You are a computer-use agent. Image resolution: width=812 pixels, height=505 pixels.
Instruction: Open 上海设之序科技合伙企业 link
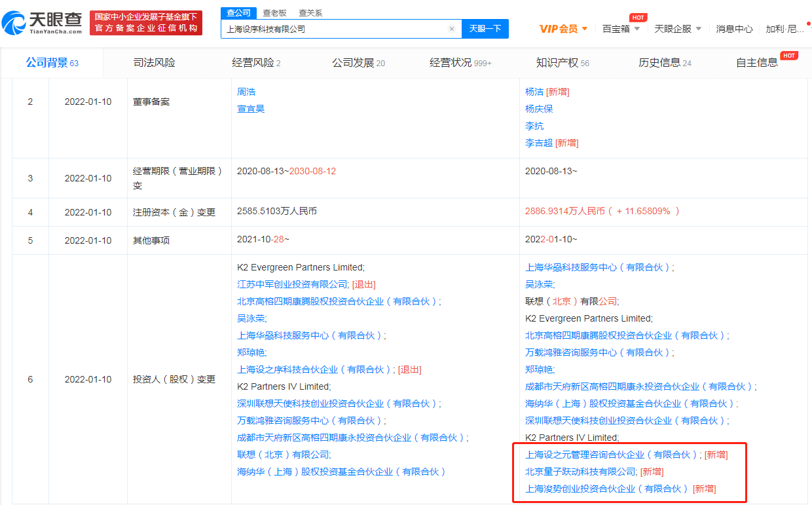coord(315,369)
